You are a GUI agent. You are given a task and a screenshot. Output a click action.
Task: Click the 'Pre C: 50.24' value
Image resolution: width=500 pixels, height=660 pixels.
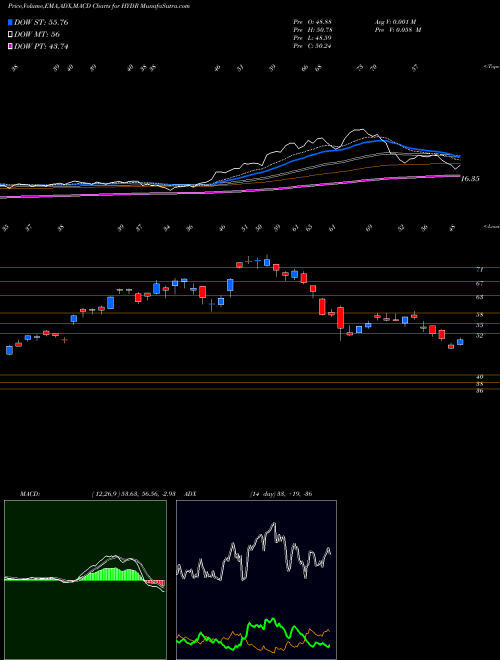pos(313,46)
